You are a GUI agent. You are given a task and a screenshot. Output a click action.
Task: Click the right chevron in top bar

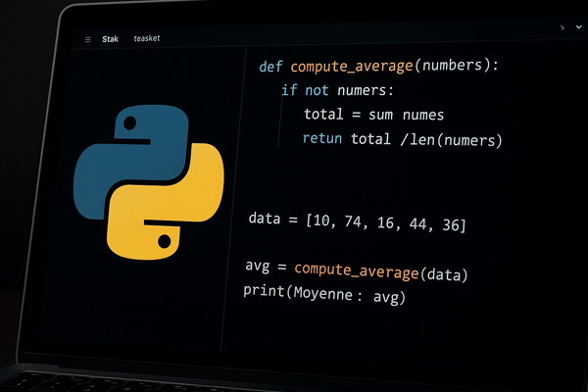(562, 28)
